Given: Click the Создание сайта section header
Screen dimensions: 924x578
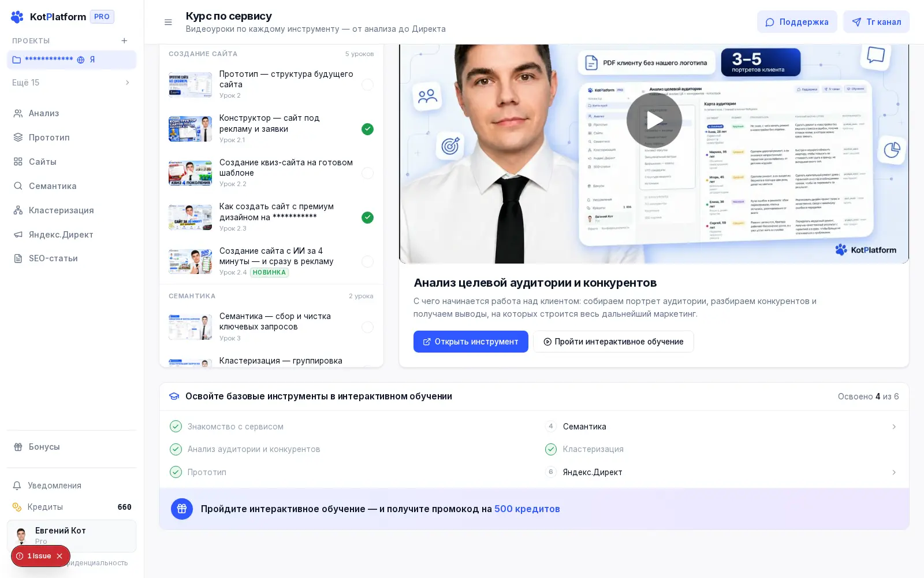Looking at the screenshot, I should [203, 54].
